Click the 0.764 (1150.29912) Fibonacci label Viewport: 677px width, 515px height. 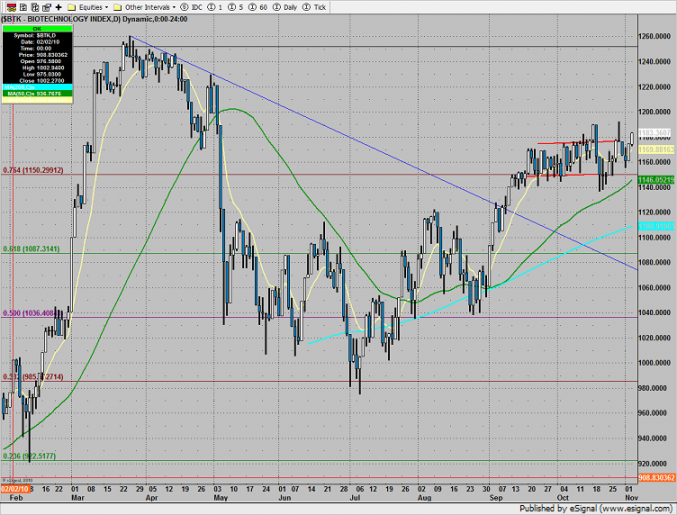pos(33,171)
